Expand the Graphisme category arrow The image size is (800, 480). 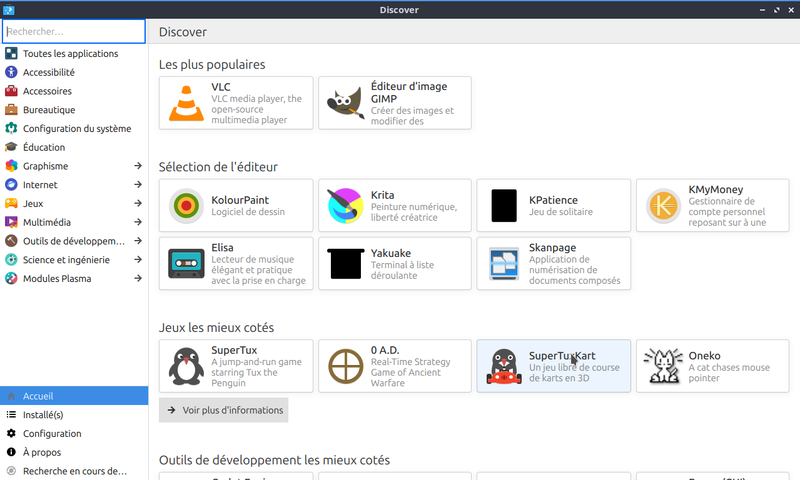tap(138, 166)
